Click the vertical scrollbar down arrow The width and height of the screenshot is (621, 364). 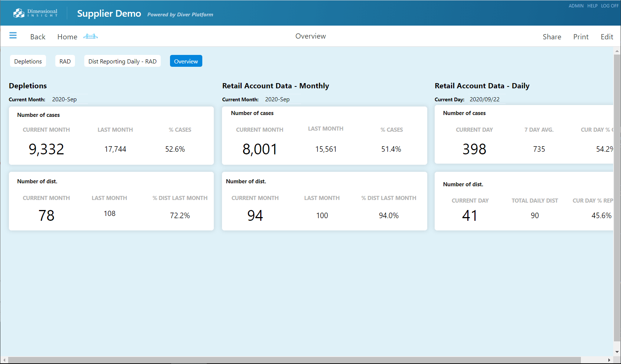pos(617,352)
